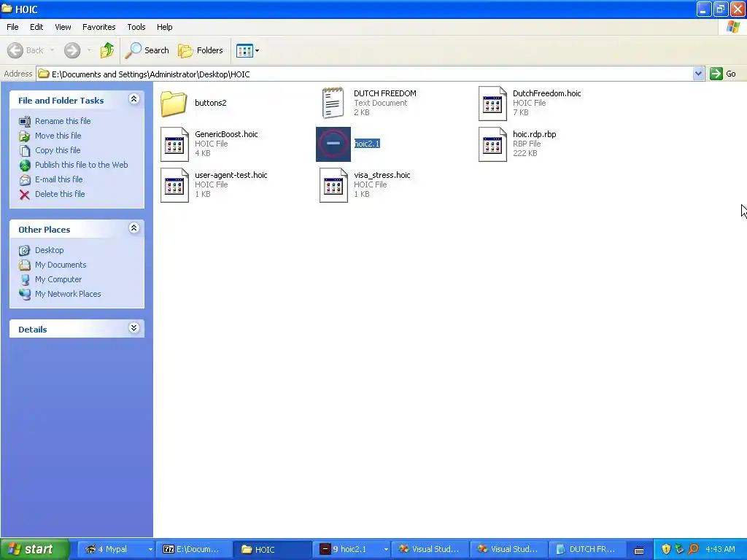Viewport: 747px width, 560px height.
Task: Open the Forward history dropdown arrow
Action: point(89,50)
